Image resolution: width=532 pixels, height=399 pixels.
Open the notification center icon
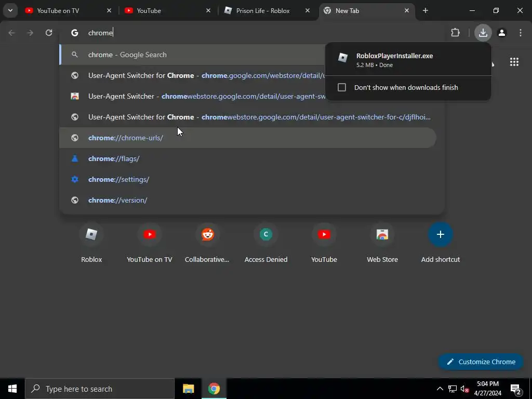coord(516,389)
